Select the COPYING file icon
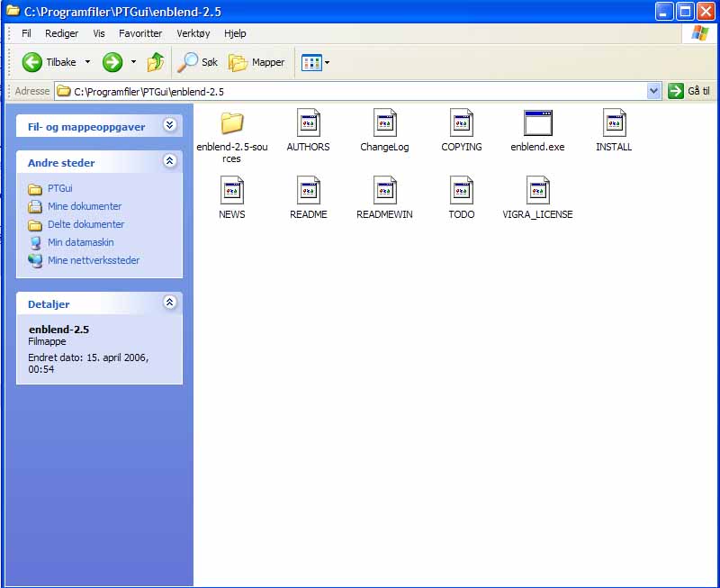 (x=462, y=122)
